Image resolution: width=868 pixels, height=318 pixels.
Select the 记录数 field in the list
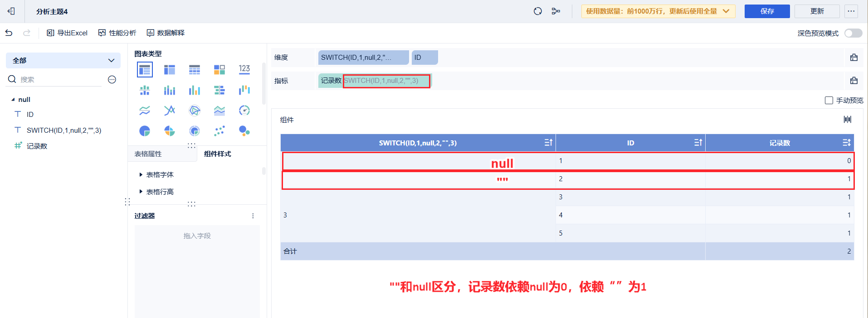[x=37, y=146]
